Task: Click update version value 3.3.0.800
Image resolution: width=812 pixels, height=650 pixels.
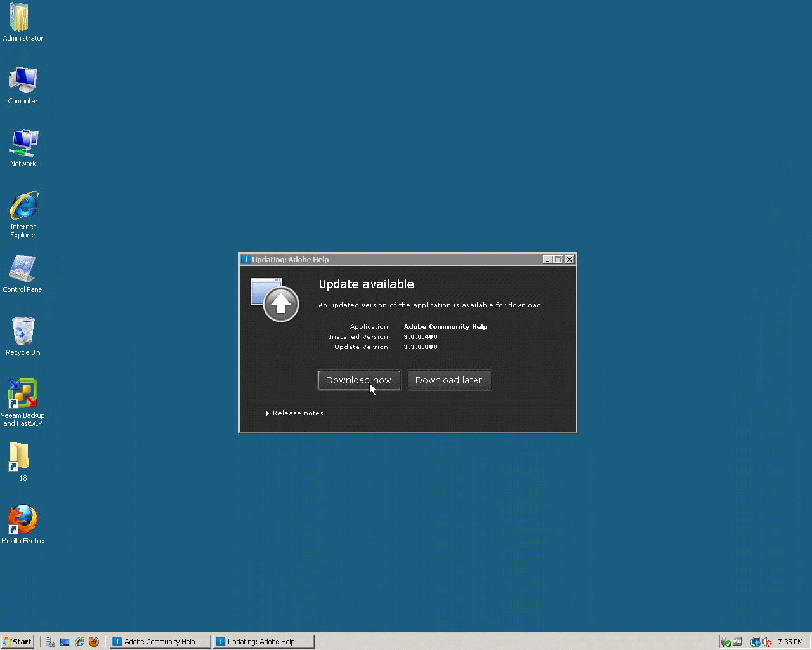Action: pyautogui.click(x=421, y=347)
